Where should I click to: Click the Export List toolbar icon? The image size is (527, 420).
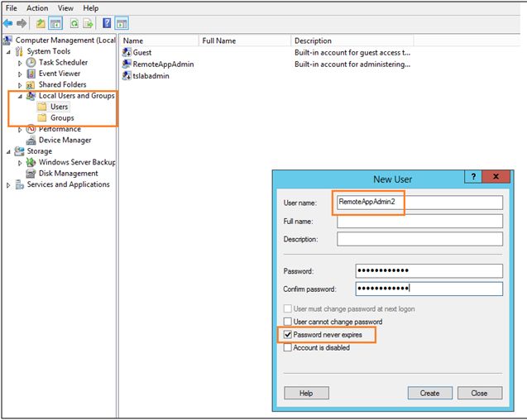pos(88,23)
